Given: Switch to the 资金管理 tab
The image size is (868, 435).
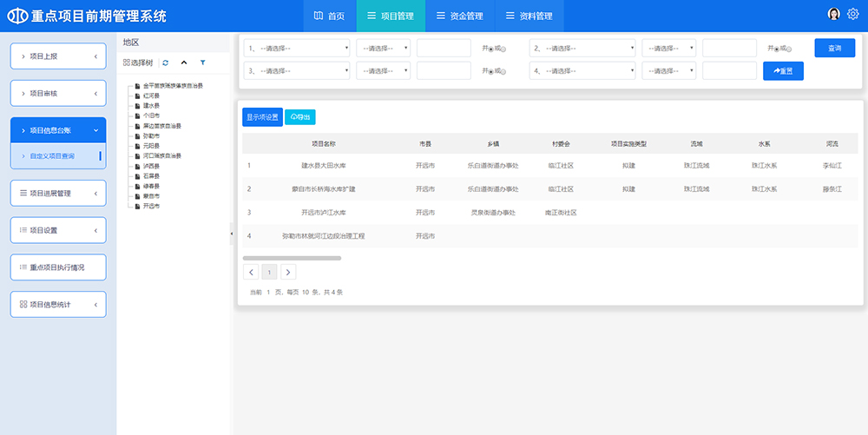Looking at the screenshot, I should point(459,16).
